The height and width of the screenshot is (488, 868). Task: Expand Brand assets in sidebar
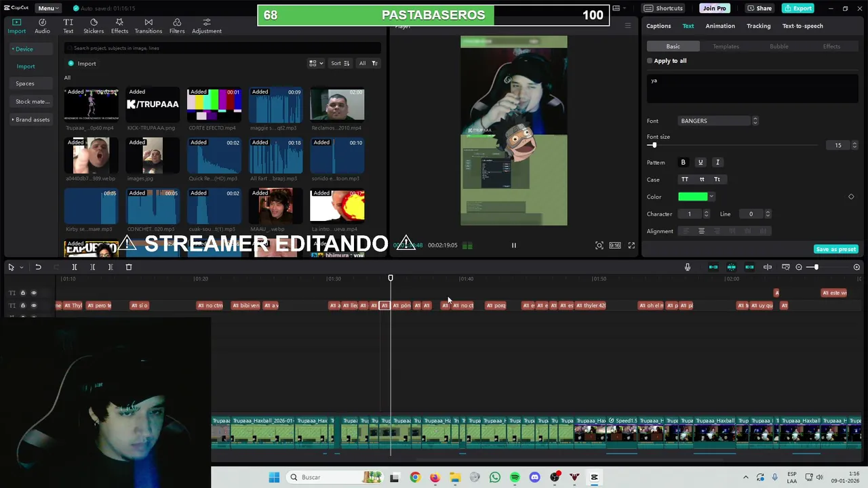point(31,119)
